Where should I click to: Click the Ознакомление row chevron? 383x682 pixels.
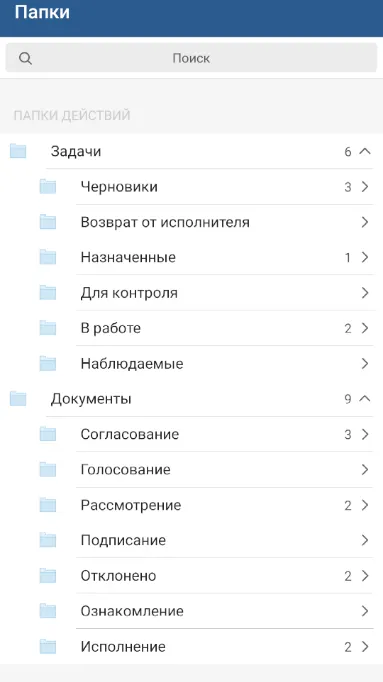click(365, 611)
